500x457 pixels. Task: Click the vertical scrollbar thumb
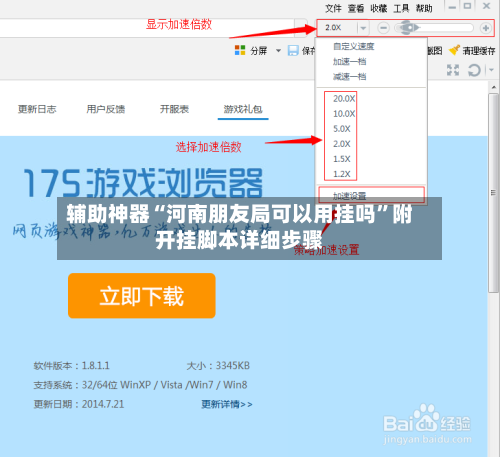pos(493,193)
